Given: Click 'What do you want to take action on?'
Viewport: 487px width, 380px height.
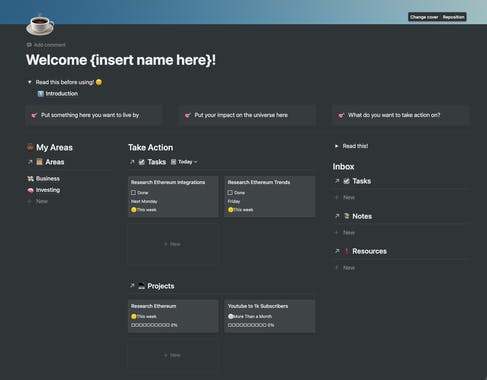Looking at the screenshot, I should pyautogui.click(x=394, y=115).
